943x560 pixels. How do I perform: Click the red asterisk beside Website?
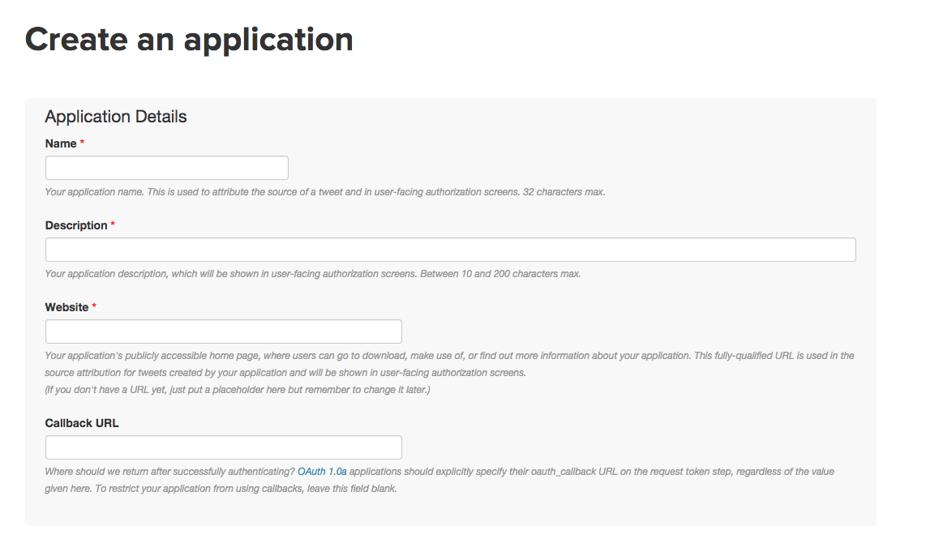pos(94,307)
